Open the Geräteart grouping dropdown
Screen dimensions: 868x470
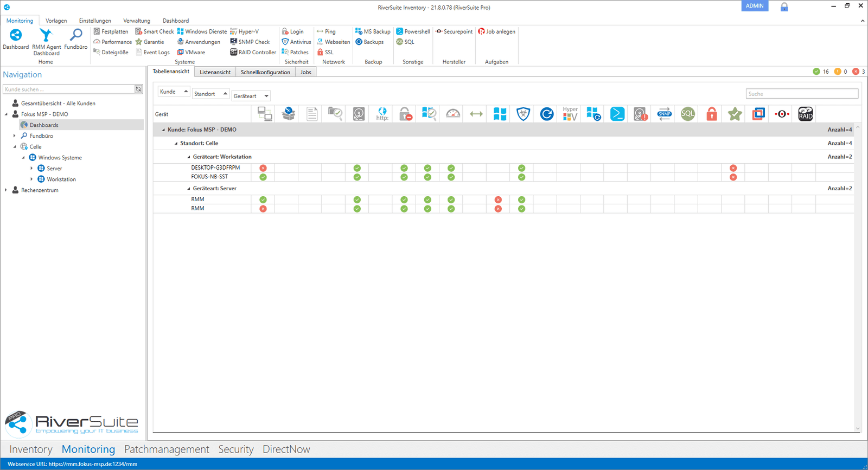(x=251, y=96)
